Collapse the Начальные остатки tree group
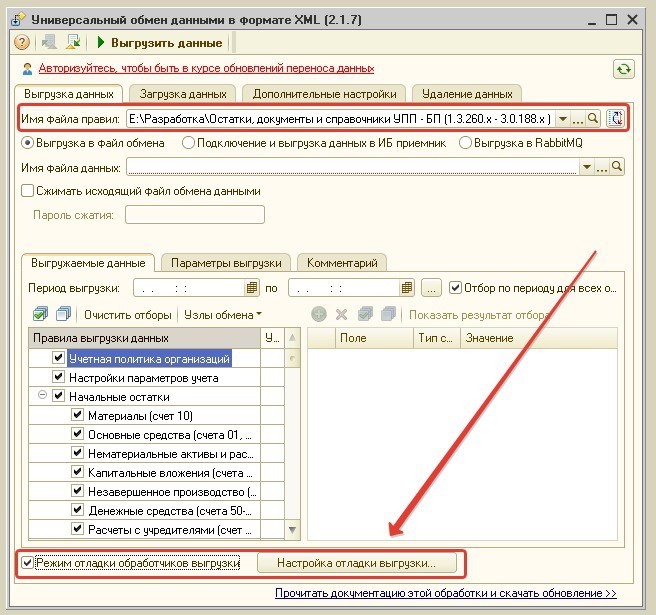Image resolution: width=656 pixels, height=615 pixels. tap(42, 395)
